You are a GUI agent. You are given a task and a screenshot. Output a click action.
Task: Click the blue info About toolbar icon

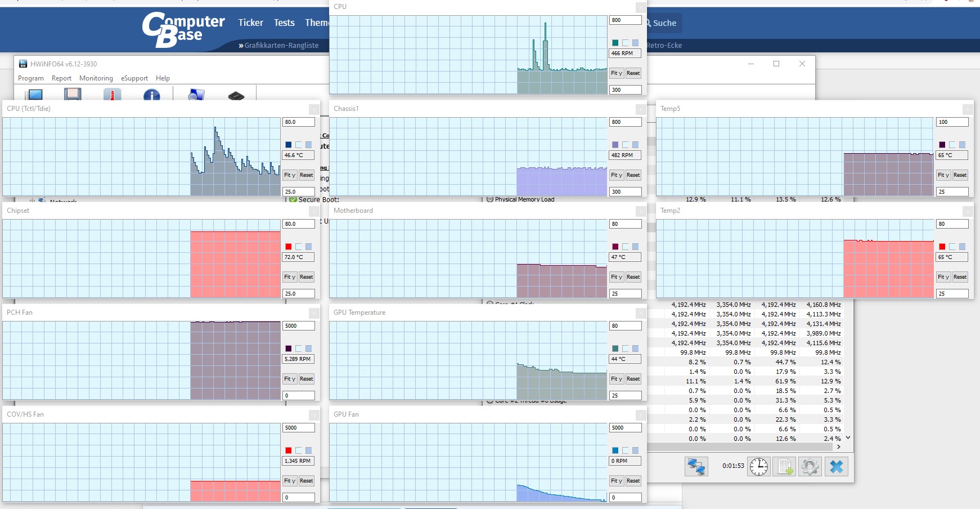[x=151, y=95]
